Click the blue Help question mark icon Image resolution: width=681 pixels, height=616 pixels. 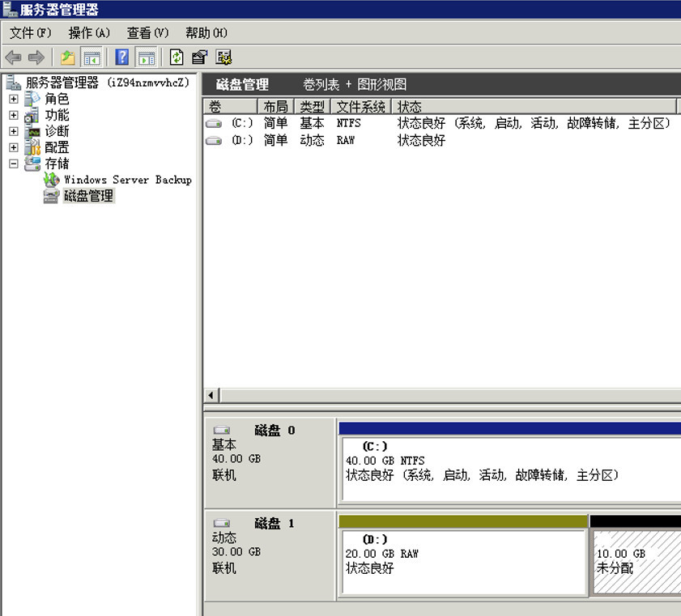point(122,57)
